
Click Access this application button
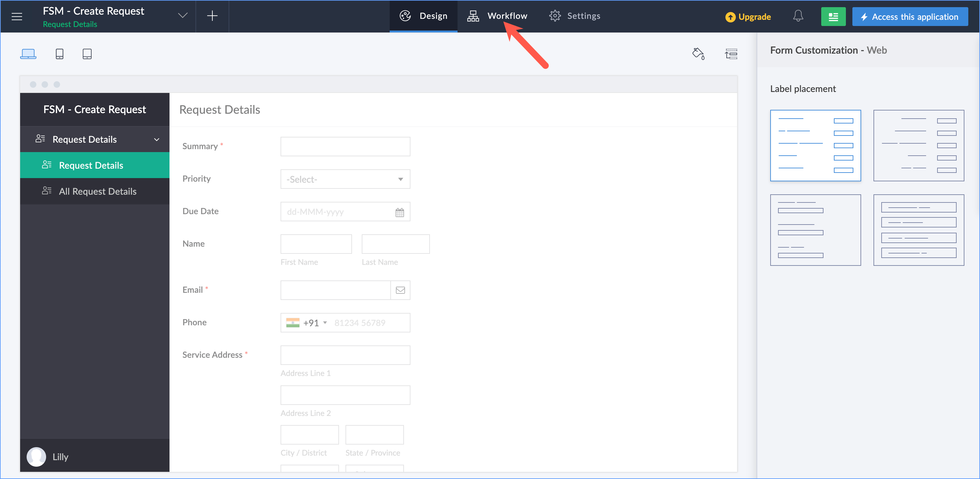(x=910, y=17)
